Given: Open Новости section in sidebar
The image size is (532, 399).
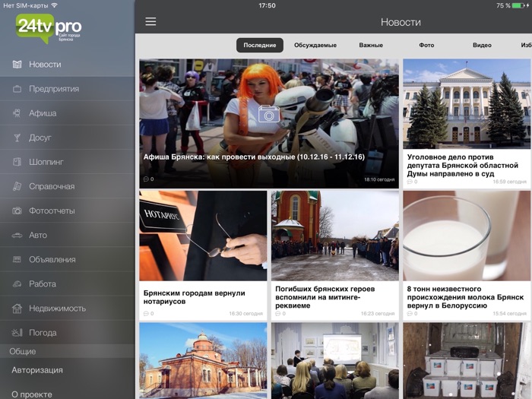Looking at the screenshot, I should [68, 64].
